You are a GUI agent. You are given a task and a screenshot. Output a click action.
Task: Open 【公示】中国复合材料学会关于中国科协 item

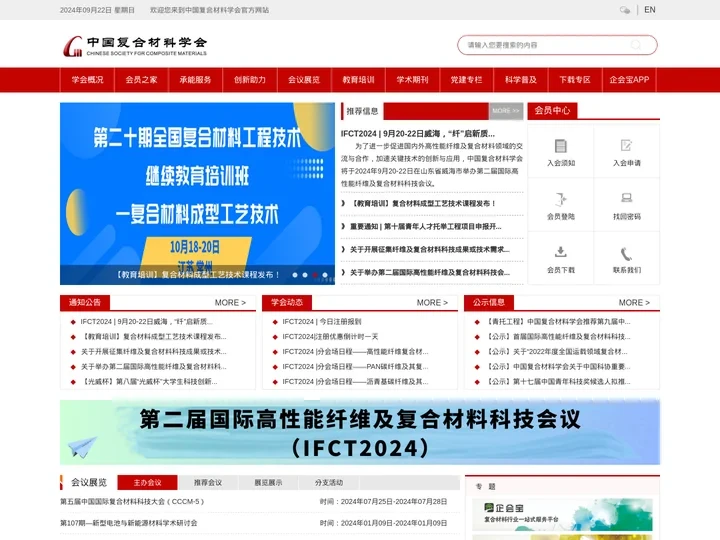coord(557,366)
